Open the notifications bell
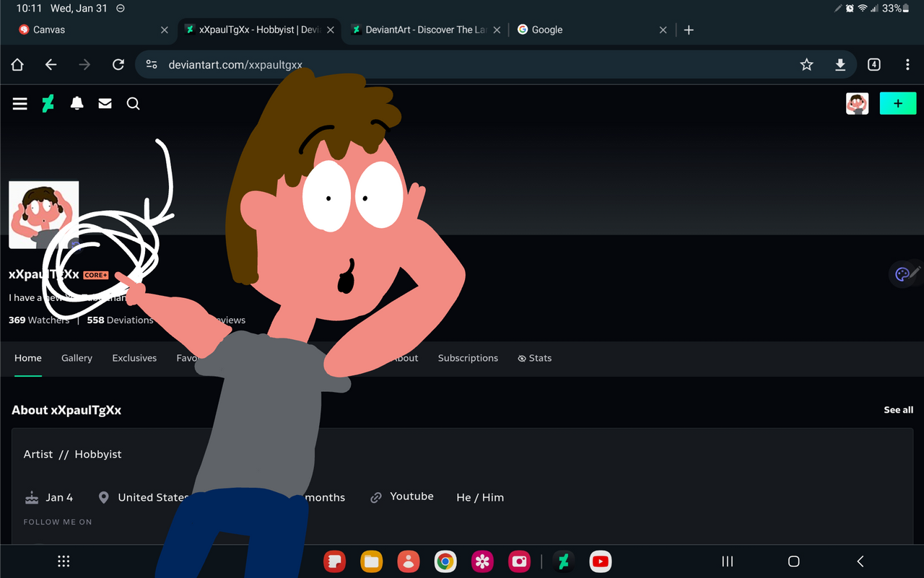This screenshot has width=924, height=578. 77,104
